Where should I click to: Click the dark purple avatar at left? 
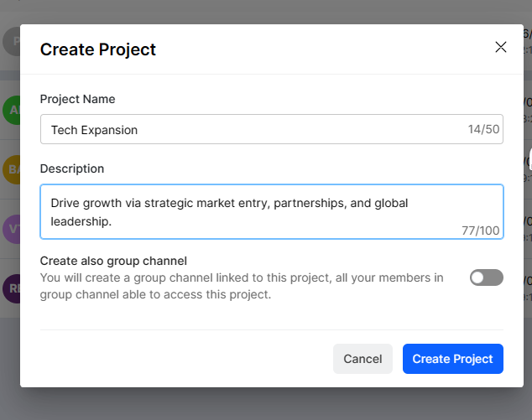coord(11,289)
